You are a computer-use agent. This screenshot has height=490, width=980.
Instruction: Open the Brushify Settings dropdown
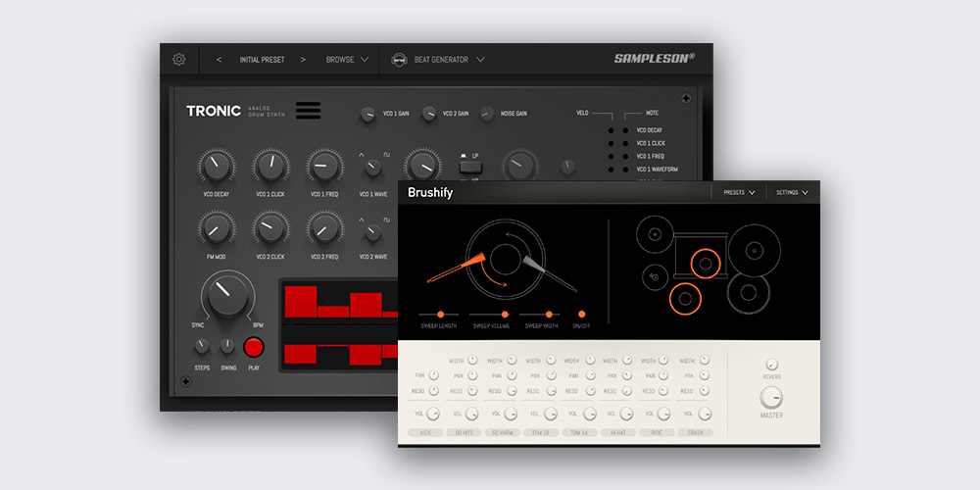coord(792,192)
